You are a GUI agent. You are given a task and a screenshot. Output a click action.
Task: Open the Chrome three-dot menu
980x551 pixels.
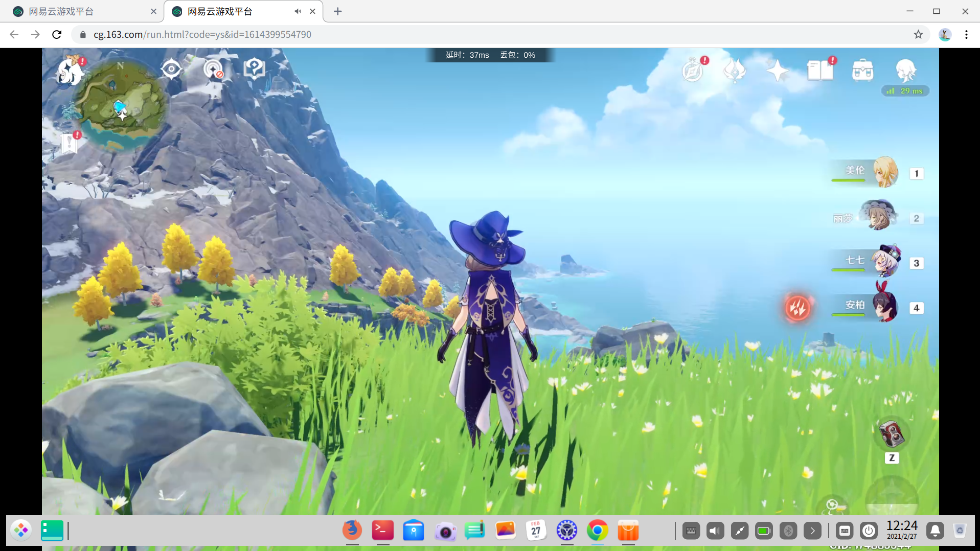(x=966, y=34)
